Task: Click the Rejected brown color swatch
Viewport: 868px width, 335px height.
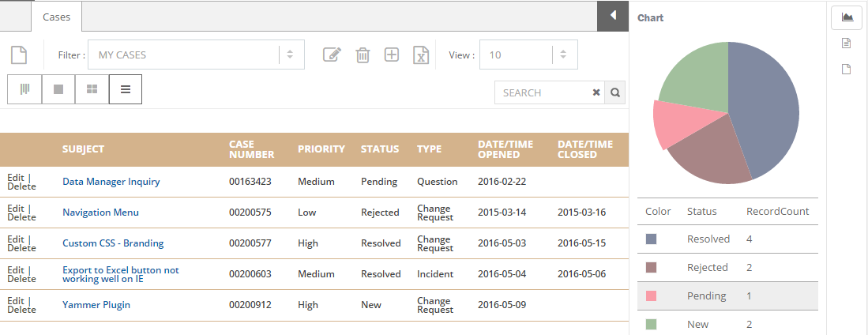Action: (x=651, y=267)
